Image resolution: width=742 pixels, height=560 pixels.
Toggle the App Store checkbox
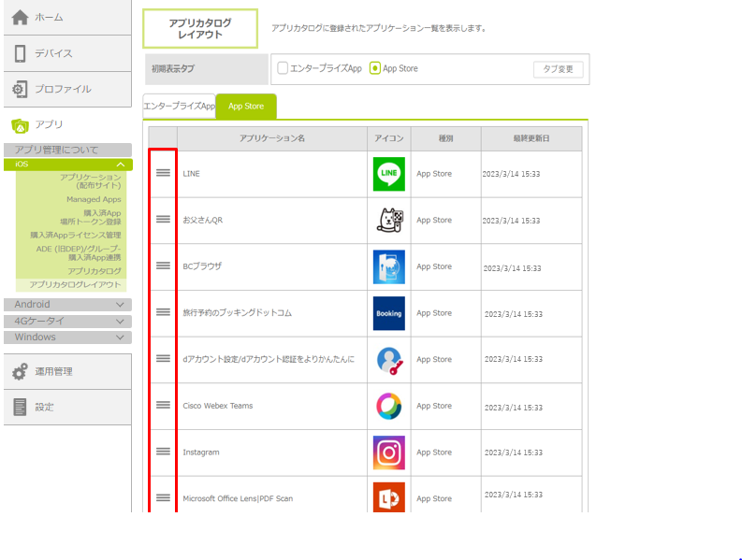tap(375, 68)
